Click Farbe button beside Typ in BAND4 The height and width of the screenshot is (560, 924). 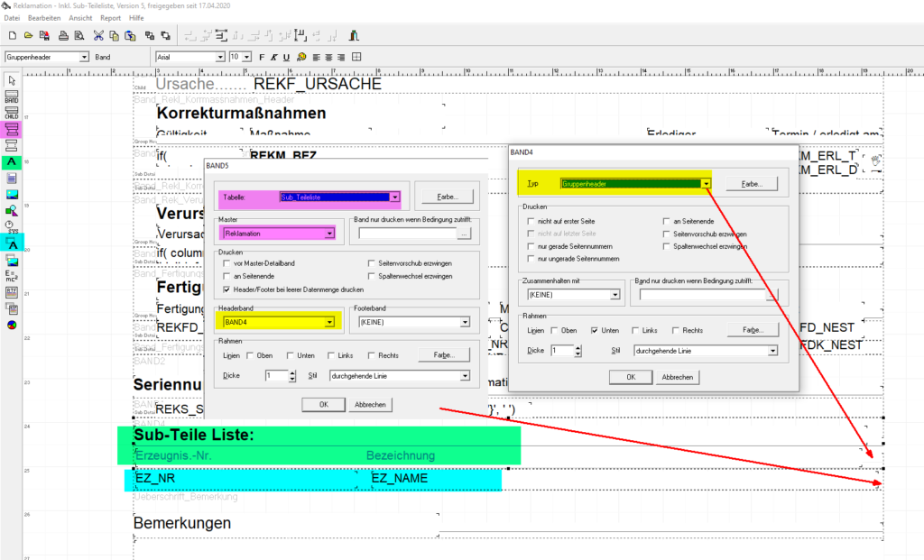coord(752,184)
